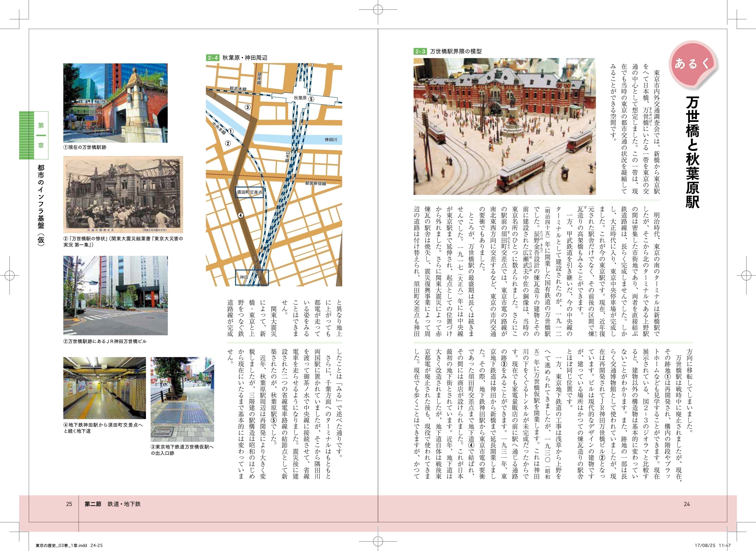Click the boxed 神田 station label on map

coord(252,277)
